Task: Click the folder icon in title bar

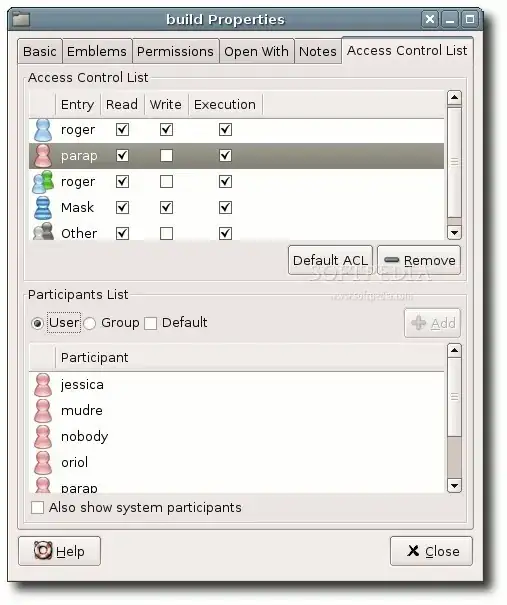Action: 21,19
